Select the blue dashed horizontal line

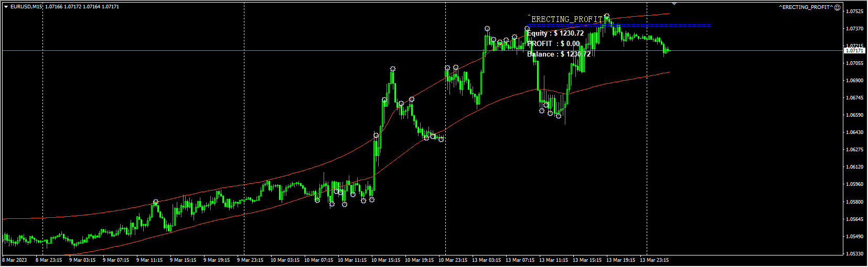[x=619, y=25]
